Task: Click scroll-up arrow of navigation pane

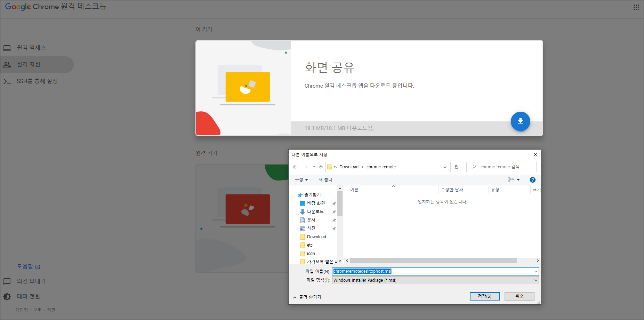Action: [340, 189]
